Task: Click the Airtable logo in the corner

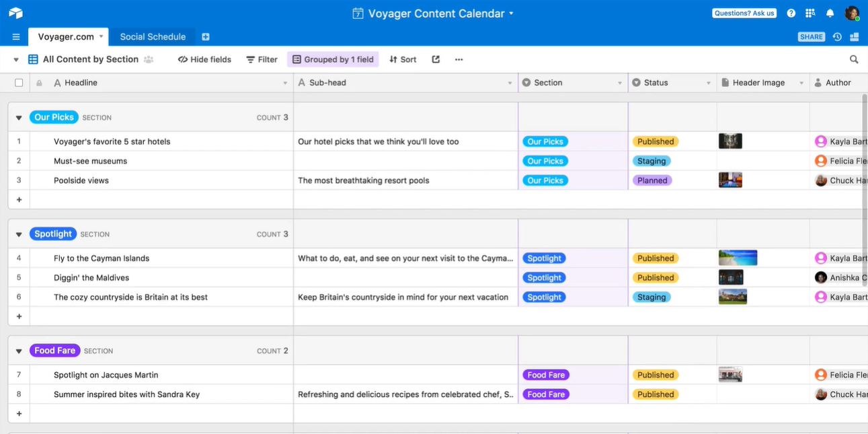Action: pos(15,12)
